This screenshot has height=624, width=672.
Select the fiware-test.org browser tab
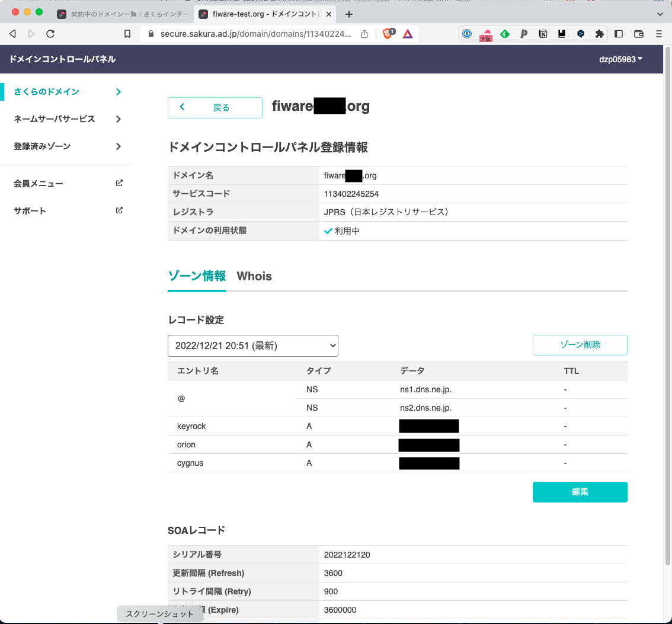[x=265, y=14]
